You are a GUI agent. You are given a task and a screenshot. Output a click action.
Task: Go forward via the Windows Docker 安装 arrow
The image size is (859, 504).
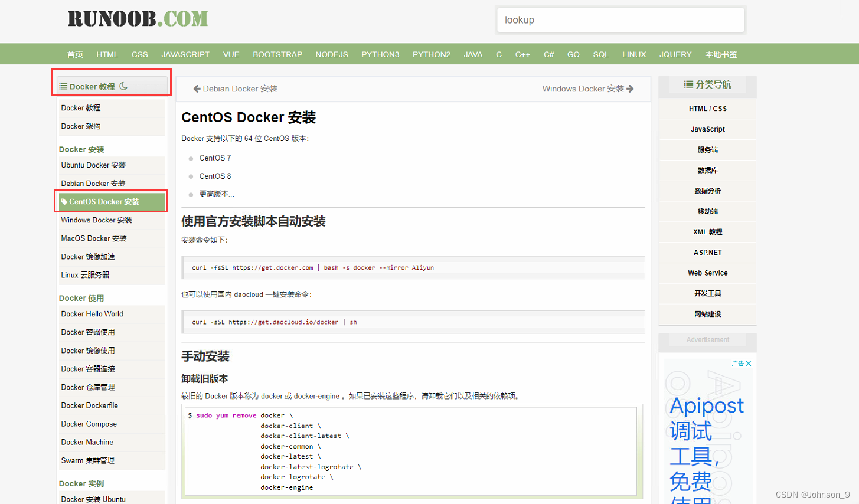[629, 89]
